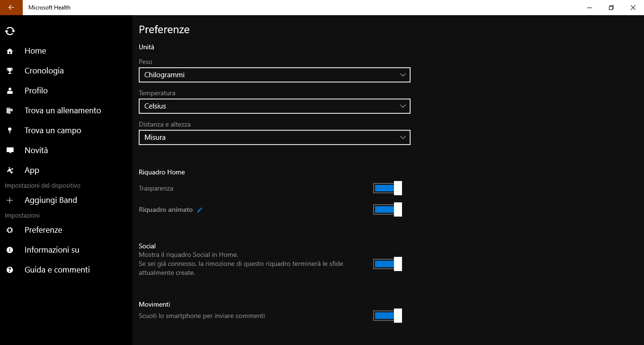Toggle the Movimenti shake switch
The width and height of the screenshot is (644, 345).
coord(387,316)
